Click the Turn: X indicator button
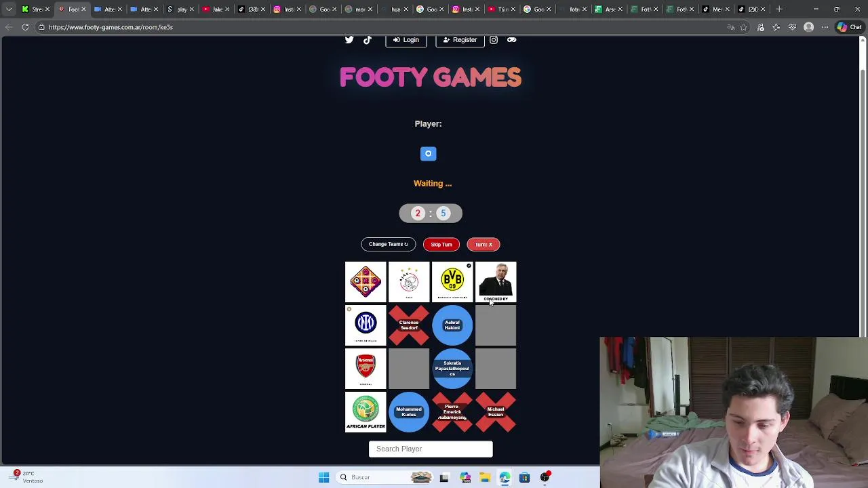This screenshot has height=488, width=868. click(x=484, y=244)
